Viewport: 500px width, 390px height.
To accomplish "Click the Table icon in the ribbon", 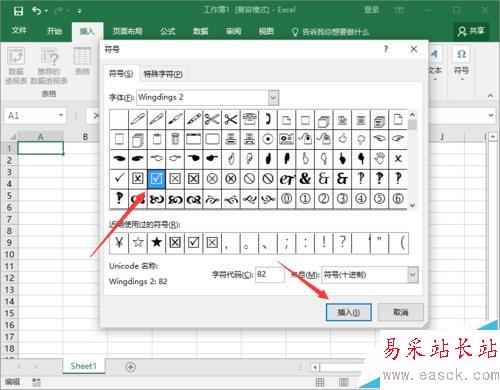I will point(82,62).
